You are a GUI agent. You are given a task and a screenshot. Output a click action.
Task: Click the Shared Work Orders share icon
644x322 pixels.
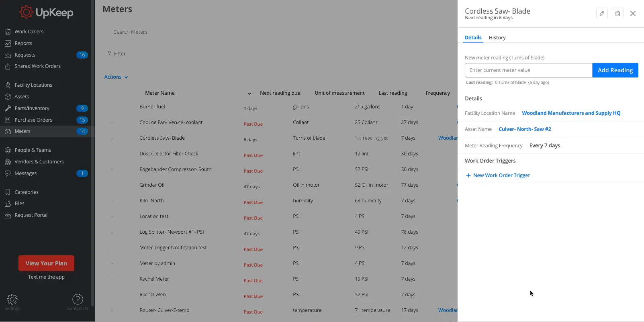tap(8, 66)
